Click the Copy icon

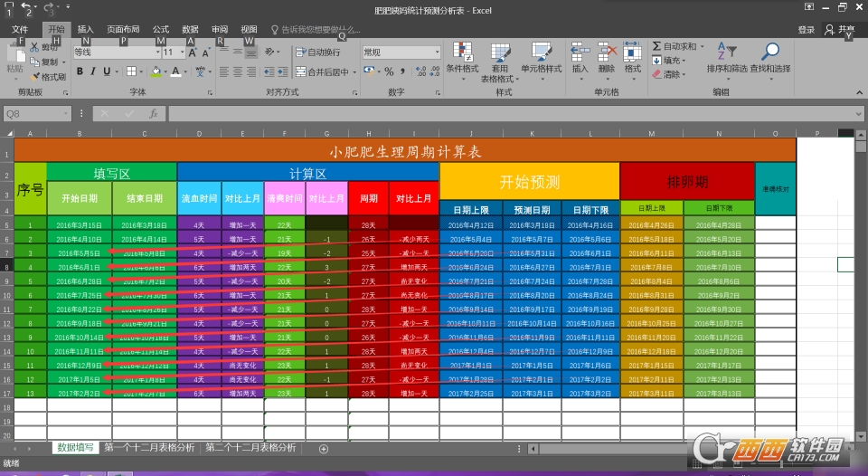click(x=35, y=62)
